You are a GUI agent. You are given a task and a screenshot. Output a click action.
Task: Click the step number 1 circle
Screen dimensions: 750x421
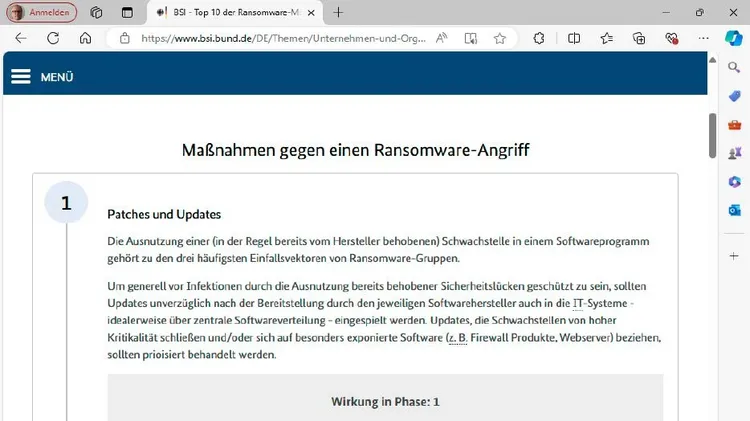(x=66, y=203)
